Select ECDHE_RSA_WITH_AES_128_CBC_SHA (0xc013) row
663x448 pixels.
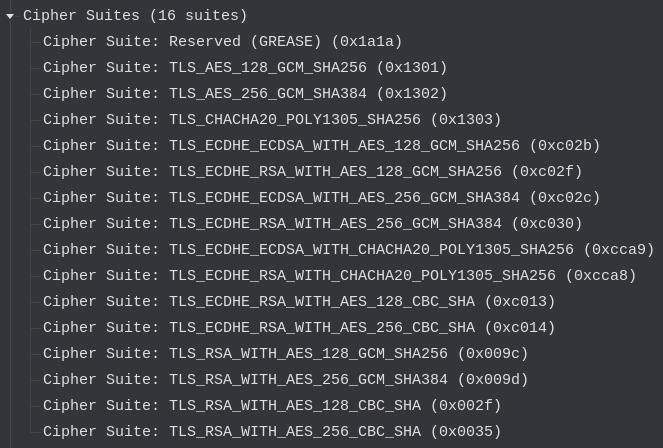pos(299,302)
